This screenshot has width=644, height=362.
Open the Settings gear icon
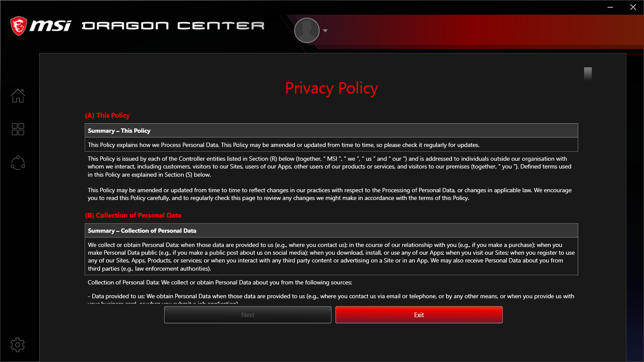[18, 345]
